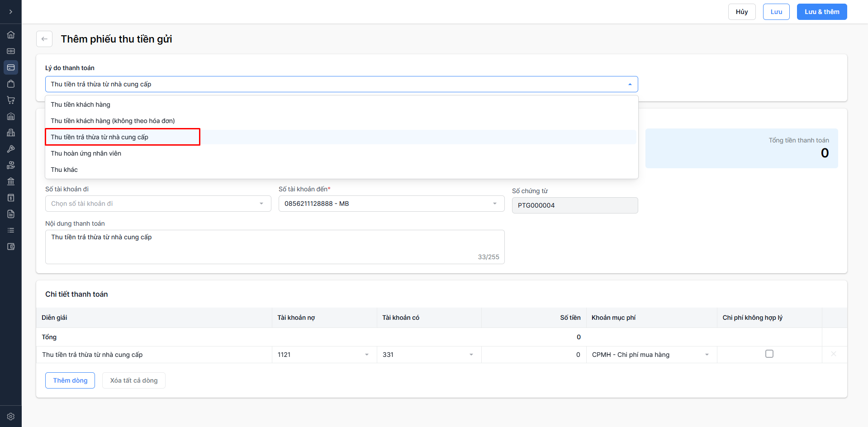
Task: Click into Nội dung thanh toán text area
Action: point(275,247)
